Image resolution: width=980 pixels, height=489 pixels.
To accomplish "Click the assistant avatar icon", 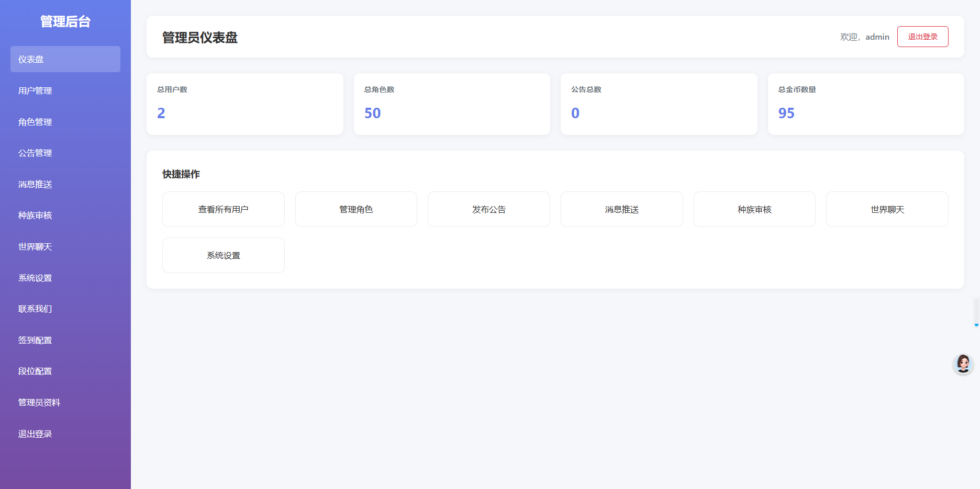I will pyautogui.click(x=963, y=363).
